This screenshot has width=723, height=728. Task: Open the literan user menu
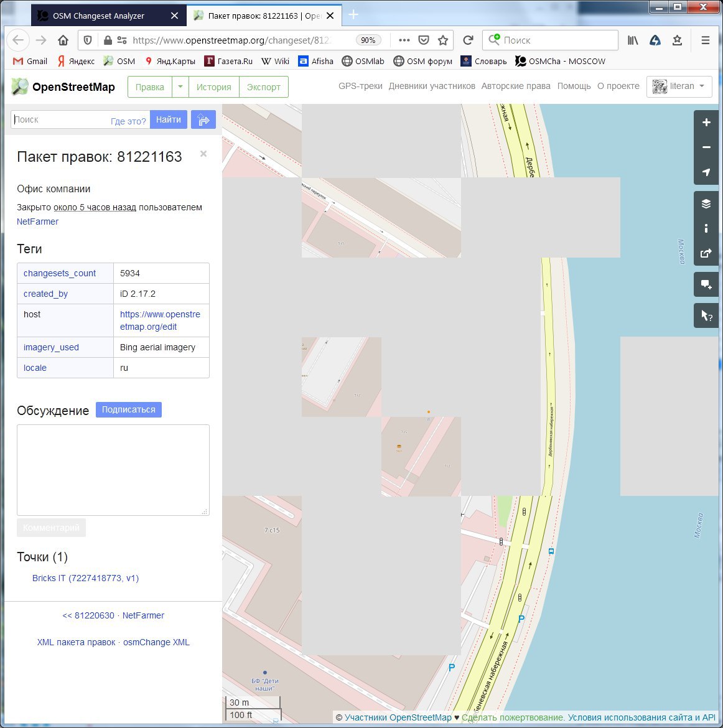pos(679,86)
